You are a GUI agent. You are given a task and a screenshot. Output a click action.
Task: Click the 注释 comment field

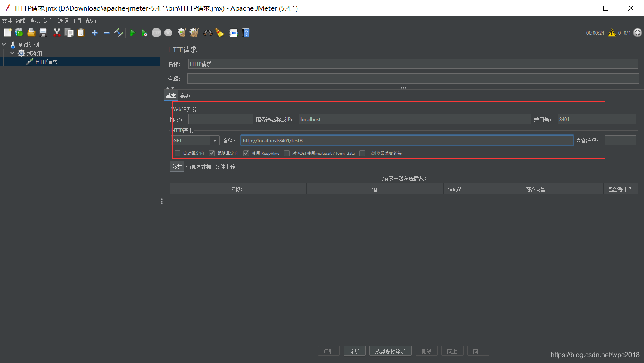(x=413, y=78)
